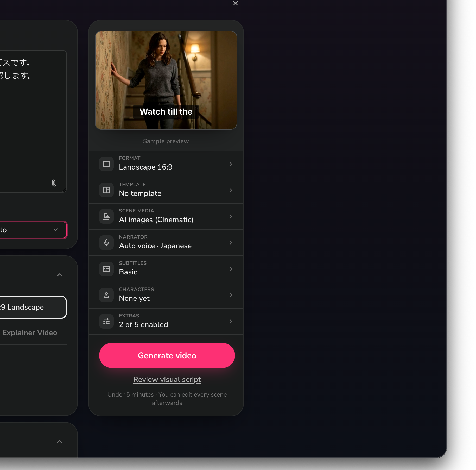Click the Basic subtitles value
This screenshot has width=476, height=470.
click(x=128, y=272)
